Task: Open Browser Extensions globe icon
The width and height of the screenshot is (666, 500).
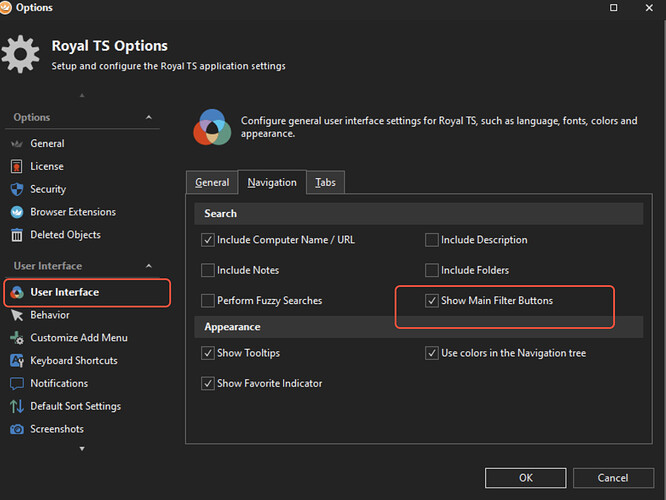Action: click(x=17, y=212)
